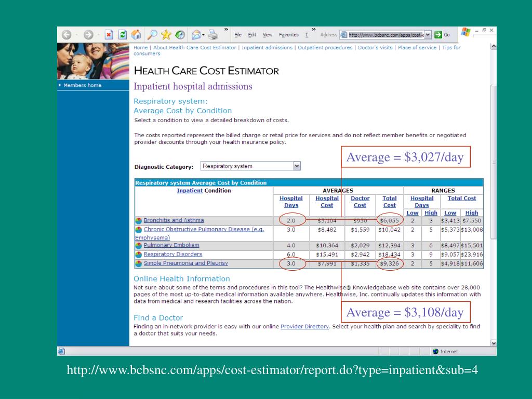This screenshot has width=532, height=399.
Task: Open the Forward button history dropdown arrow
Action: tap(98, 35)
